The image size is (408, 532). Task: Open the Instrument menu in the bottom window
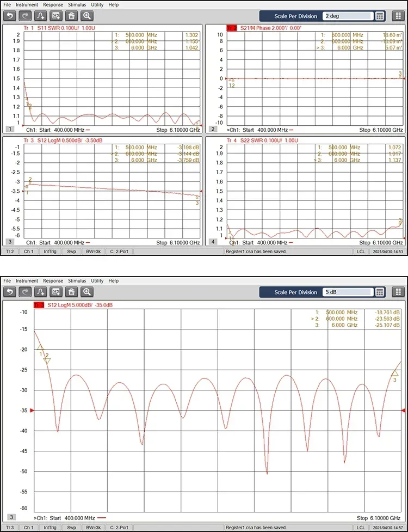[27, 280]
